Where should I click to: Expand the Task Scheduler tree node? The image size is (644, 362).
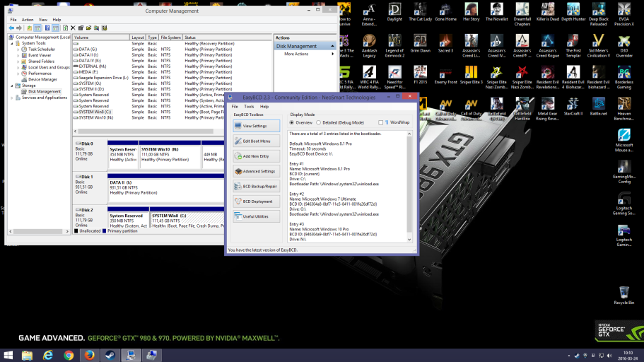click(x=18, y=49)
